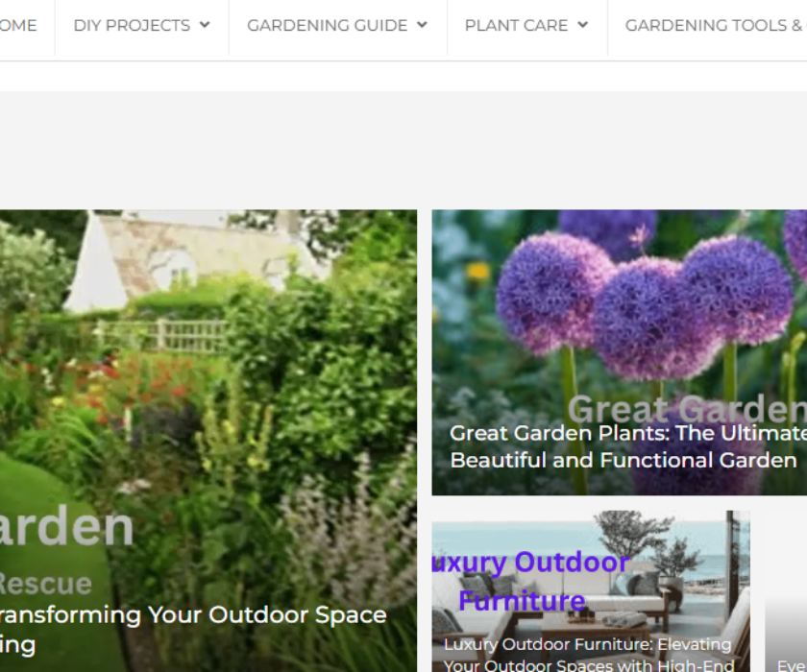Expand the DIY Projects dropdown chevron
The height and width of the screenshot is (672, 807).
pyautogui.click(x=205, y=25)
